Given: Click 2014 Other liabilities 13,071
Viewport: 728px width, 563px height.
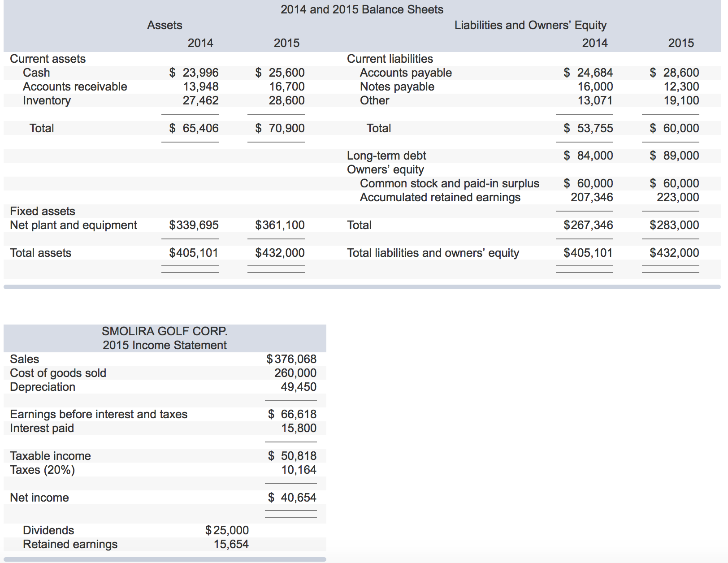Looking at the screenshot, I should (595, 100).
